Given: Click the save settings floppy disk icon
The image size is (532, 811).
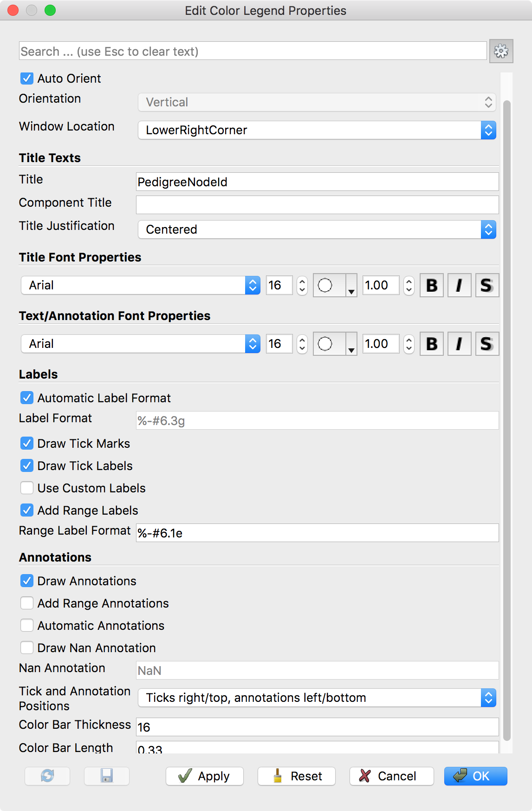Looking at the screenshot, I should pyautogui.click(x=107, y=776).
